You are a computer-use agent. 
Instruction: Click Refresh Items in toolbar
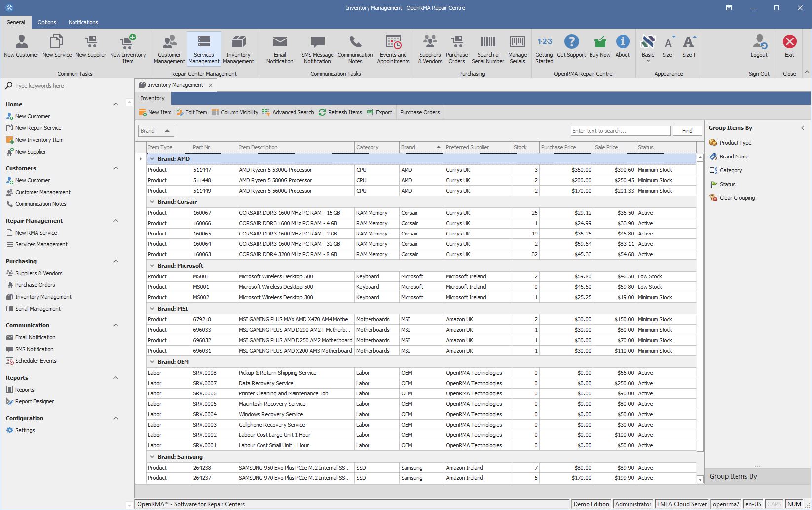click(x=340, y=112)
